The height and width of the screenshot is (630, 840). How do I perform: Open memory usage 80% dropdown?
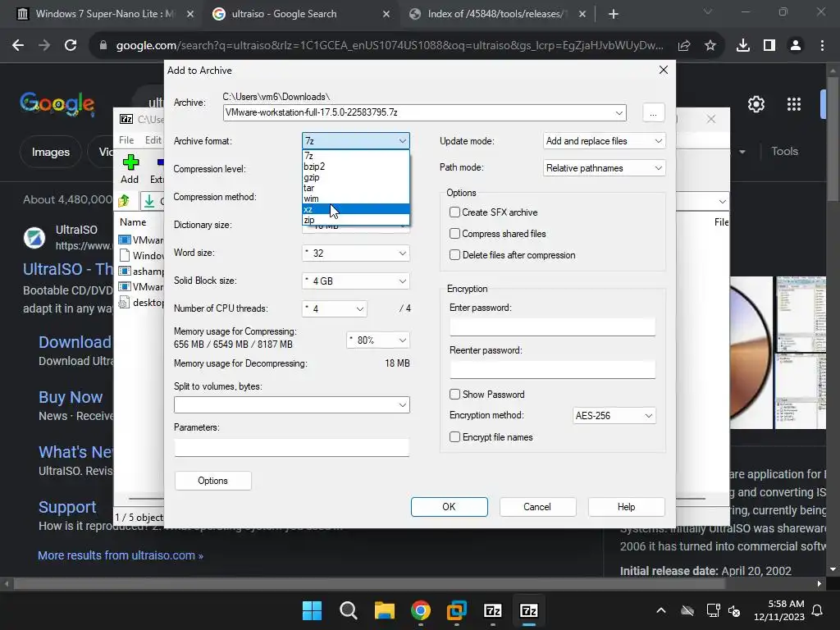click(x=377, y=340)
